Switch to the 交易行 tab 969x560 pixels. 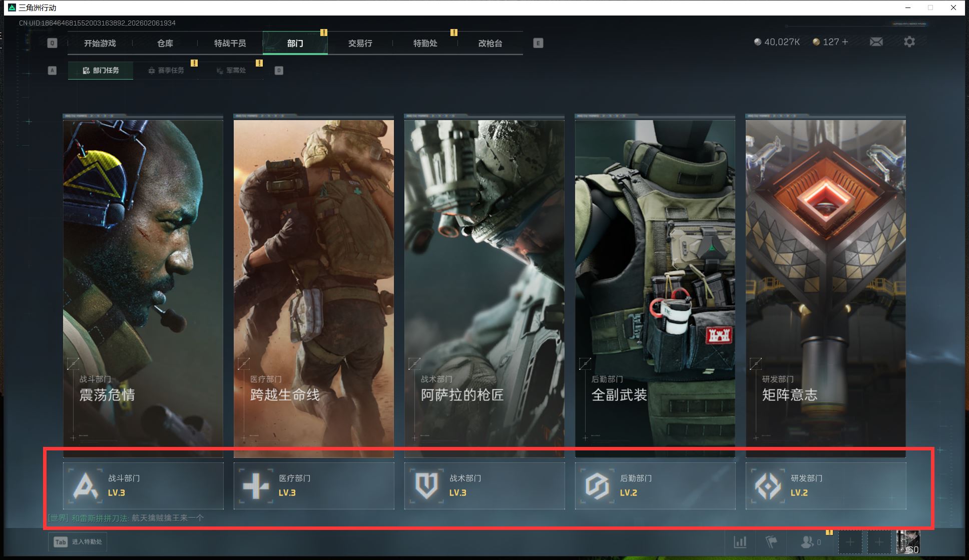click(x=360, y=44)
